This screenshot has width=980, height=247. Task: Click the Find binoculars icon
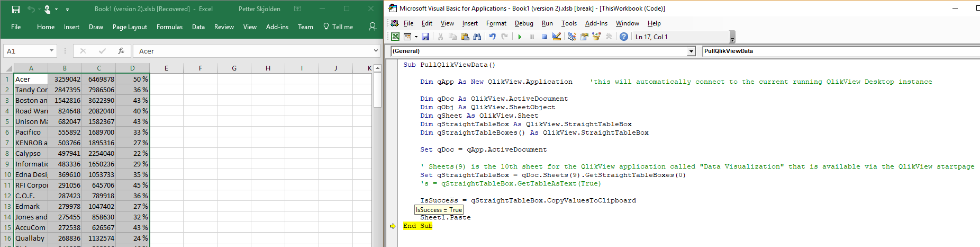[x=477, y=37]
